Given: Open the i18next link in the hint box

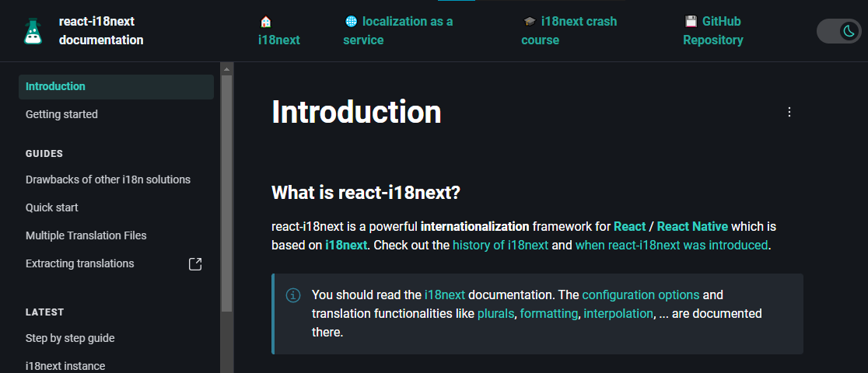Looking at the screenshot, I should (x=445, y=295).
